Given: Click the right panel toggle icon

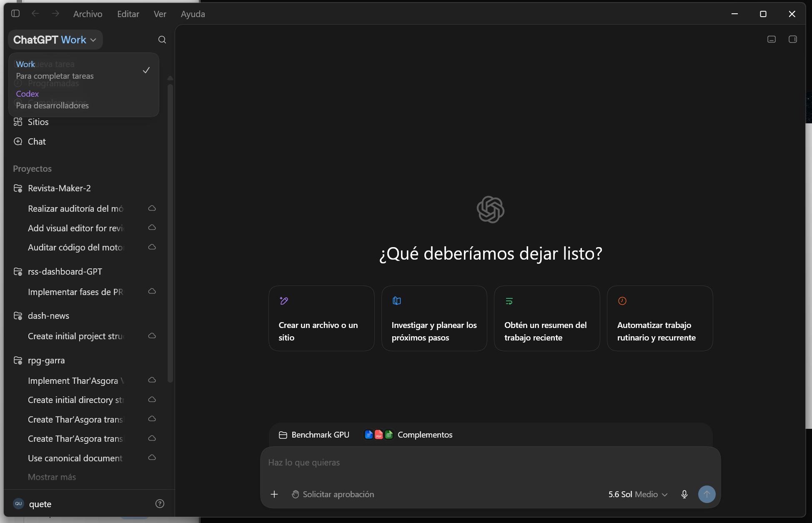Looking at the screenshot, I should [x=793, y=39].
